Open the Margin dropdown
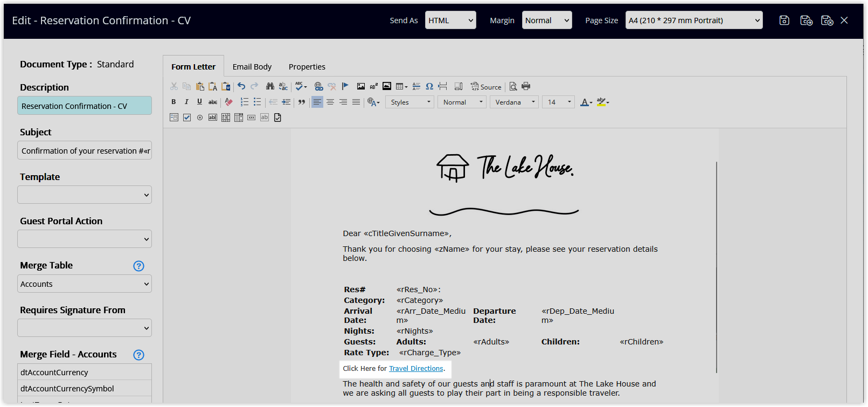The image size is (868, 407). click(x=547, y=20)
